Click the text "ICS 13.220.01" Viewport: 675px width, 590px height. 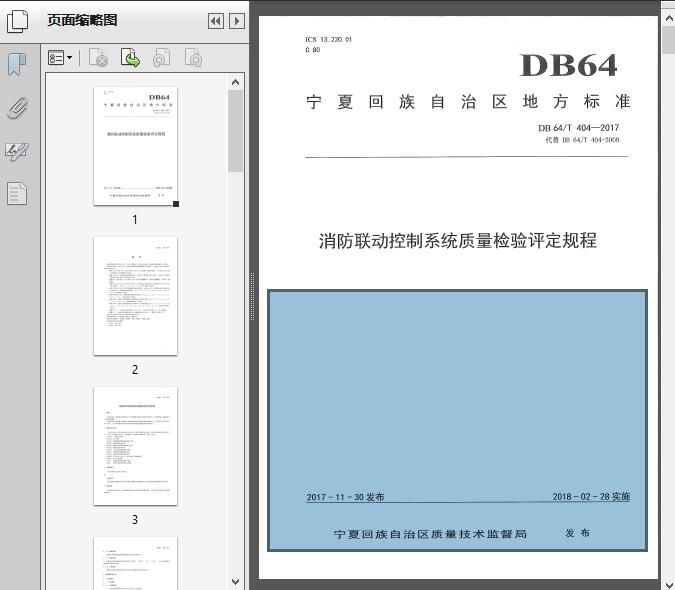[328, 39]
